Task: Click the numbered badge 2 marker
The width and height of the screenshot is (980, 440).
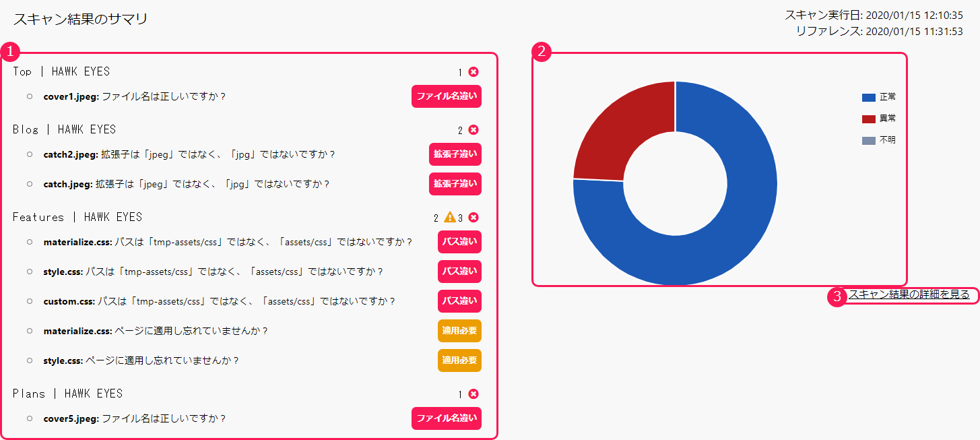Action: point(542,51)
